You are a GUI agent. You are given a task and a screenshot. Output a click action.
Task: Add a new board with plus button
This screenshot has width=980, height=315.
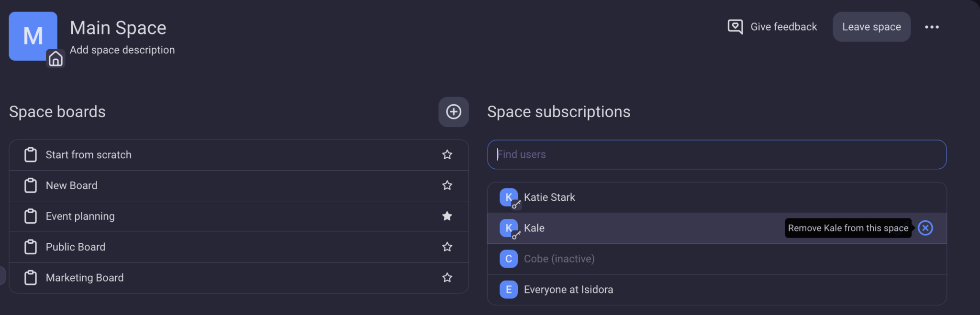click(454, 112)
